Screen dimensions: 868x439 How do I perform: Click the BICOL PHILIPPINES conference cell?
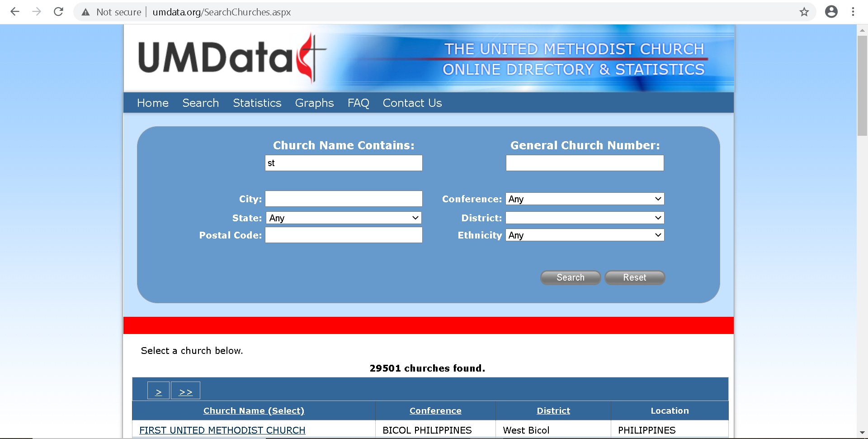pyautogui.click(x=427, y=430)
